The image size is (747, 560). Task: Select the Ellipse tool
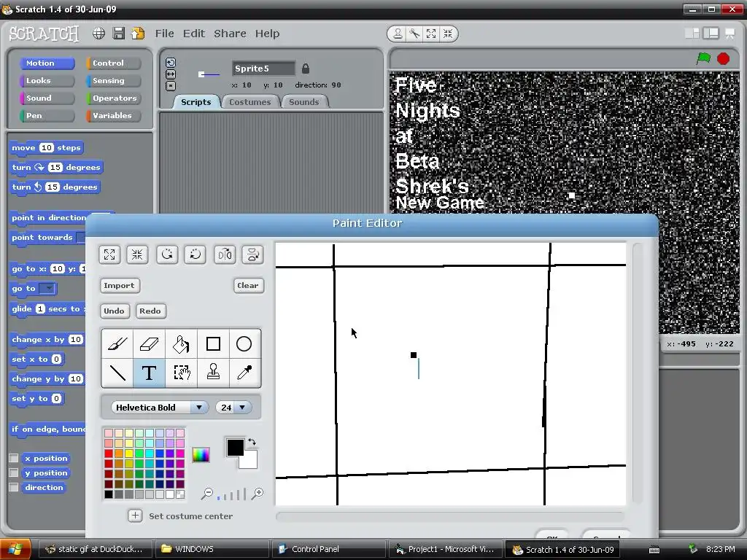244,344
